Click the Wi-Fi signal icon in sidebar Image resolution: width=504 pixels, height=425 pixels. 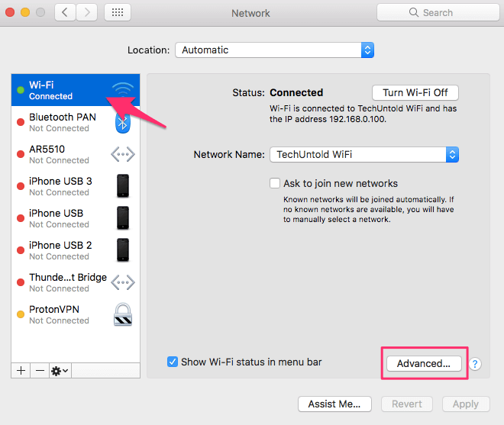[x=123, y=89]
